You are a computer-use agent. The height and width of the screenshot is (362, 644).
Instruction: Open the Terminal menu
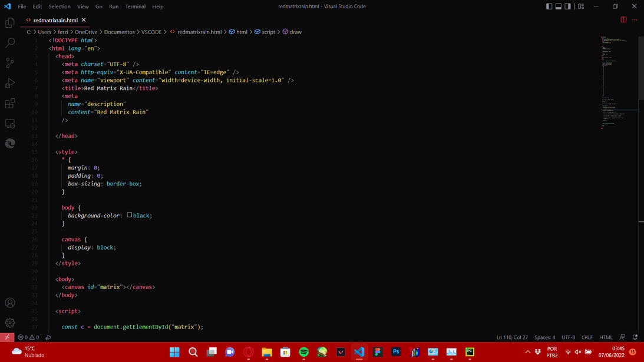coord(135,6)
